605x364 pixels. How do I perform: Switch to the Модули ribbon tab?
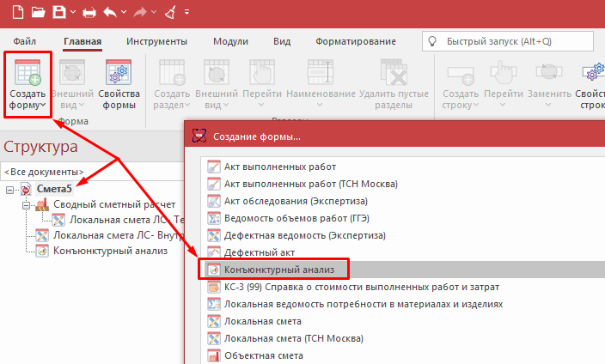[230, 41]
